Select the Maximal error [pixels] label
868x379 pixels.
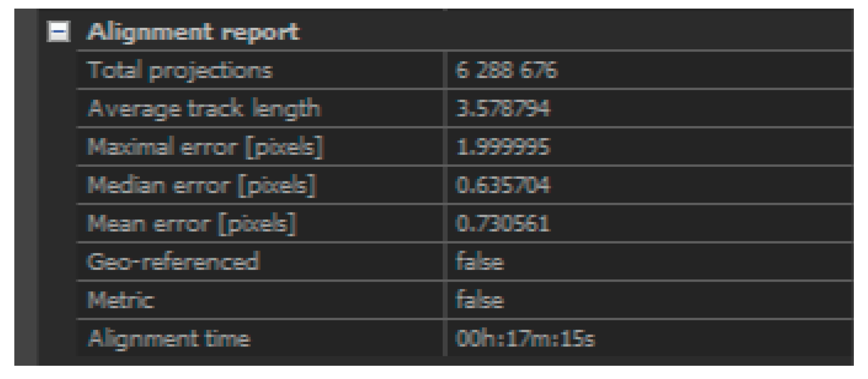[x=206, y=147]
